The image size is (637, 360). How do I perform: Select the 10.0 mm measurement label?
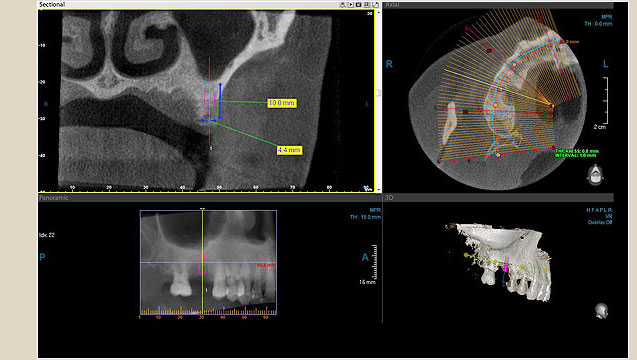click(x=282, y=103)
